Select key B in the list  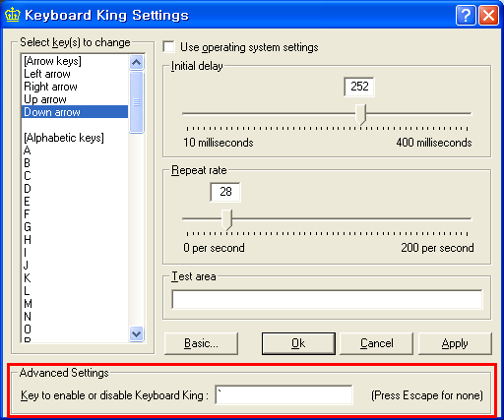click(75, 163)
